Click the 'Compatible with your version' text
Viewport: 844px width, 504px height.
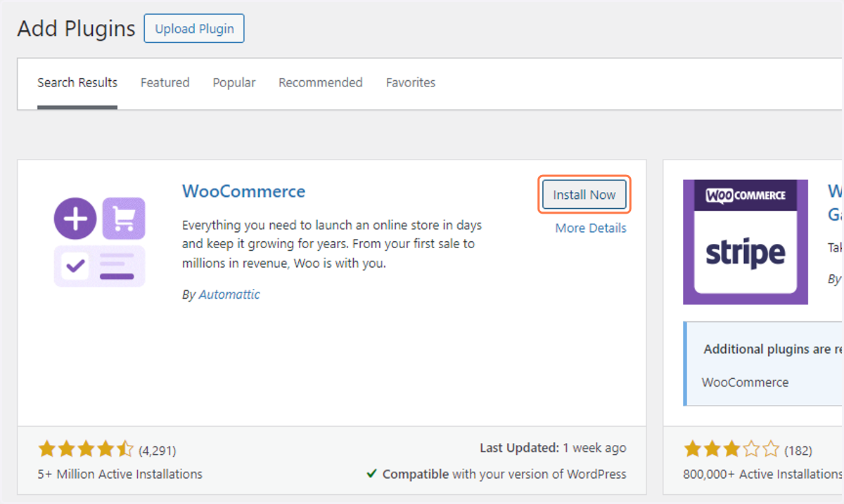click(x=504, y=474)
